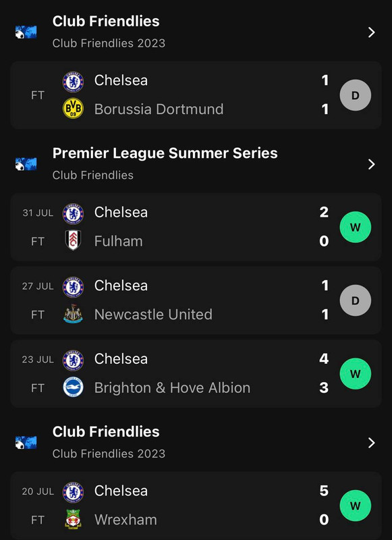Tap the Wrexham club crest

click(x=73, y=519)
